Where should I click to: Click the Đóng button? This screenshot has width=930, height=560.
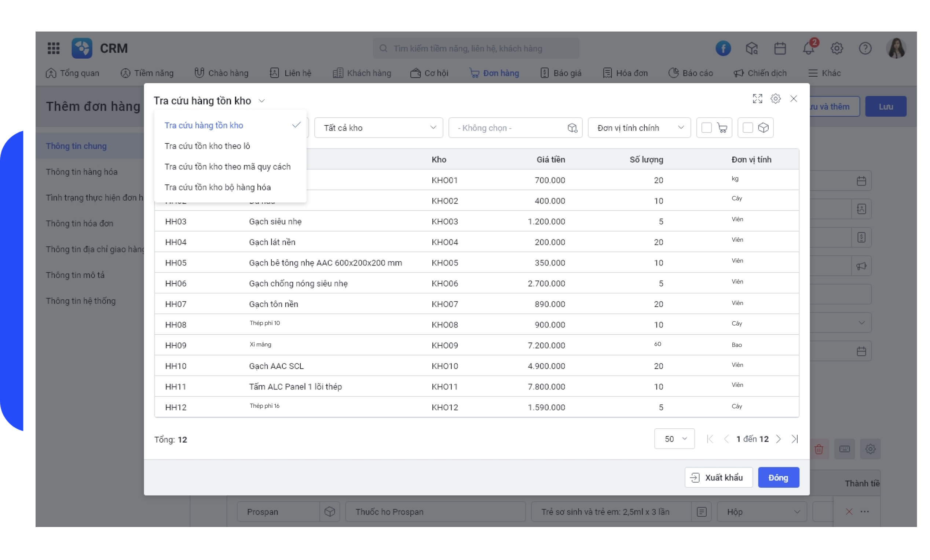click(x=778, y=477)
